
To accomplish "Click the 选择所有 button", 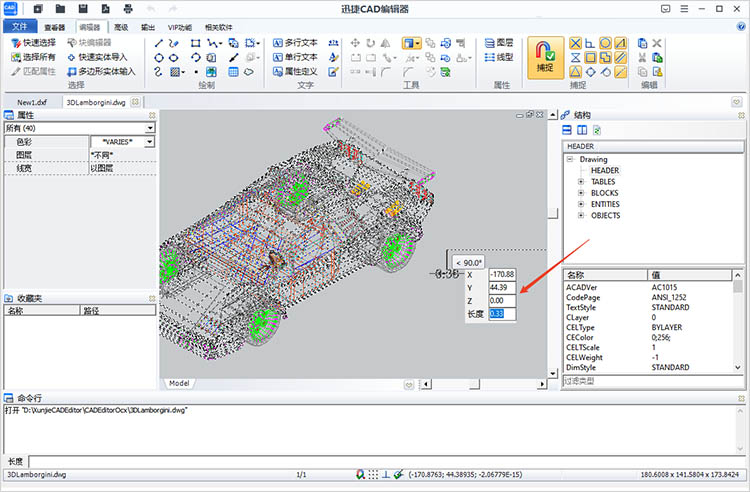I will click(33, 57).
